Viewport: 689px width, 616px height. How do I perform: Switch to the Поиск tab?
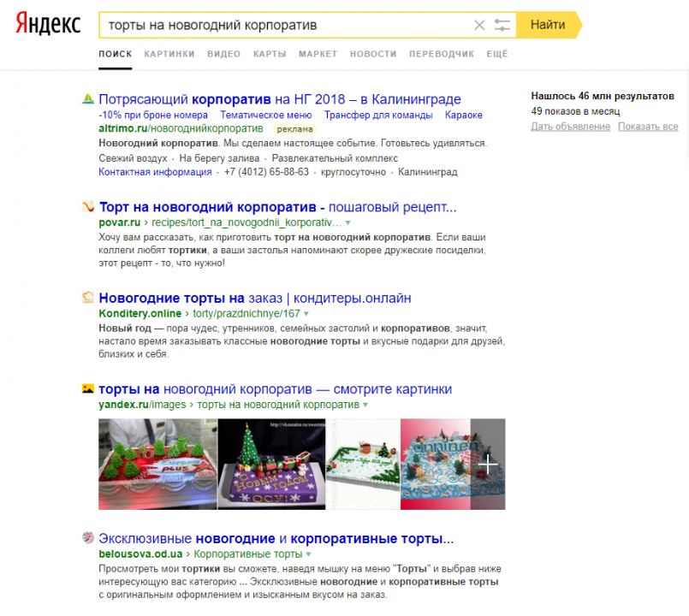pyautogui.click(x=116, y=54)
